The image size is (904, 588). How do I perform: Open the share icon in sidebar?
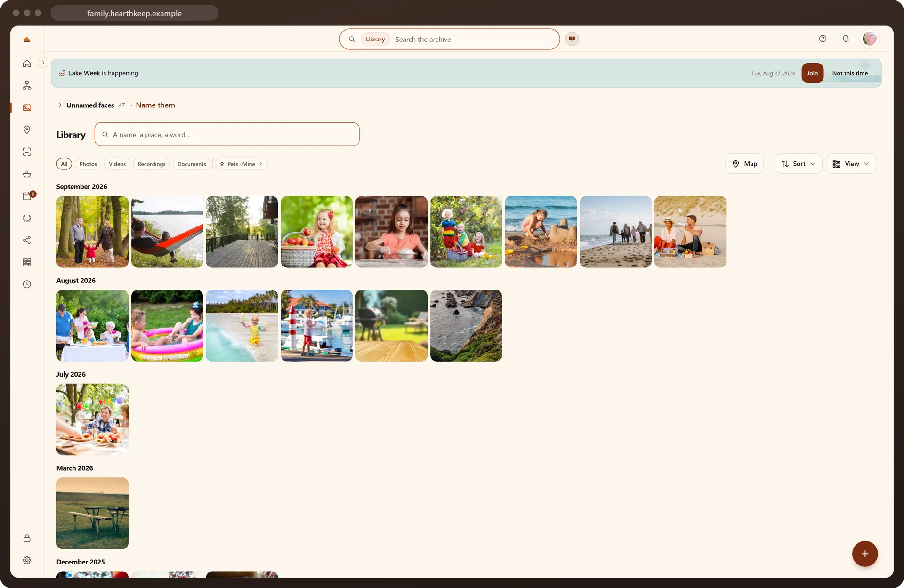click(27, 240)
